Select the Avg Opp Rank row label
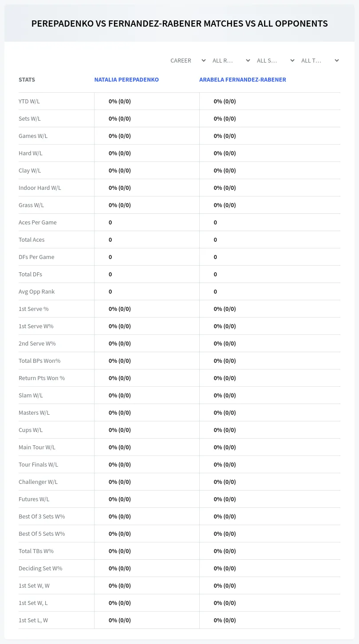Screen dimensions: 359x644 [x=37, y=291]
